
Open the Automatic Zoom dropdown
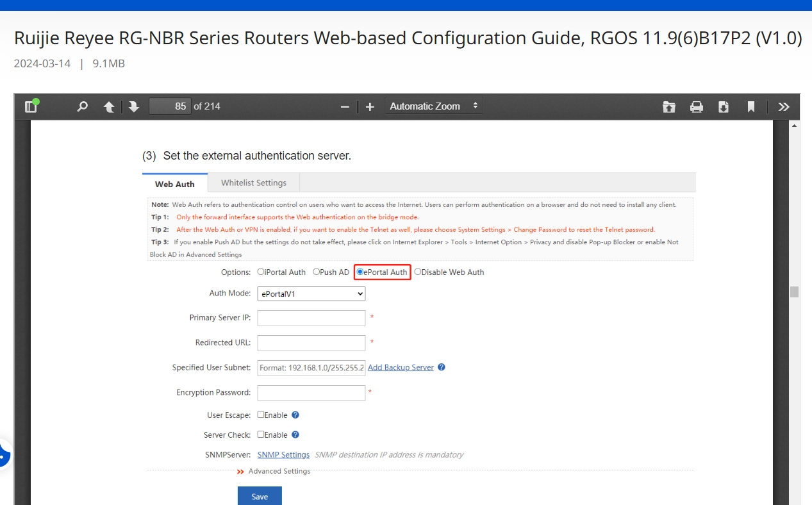click(x=434, y=106)
